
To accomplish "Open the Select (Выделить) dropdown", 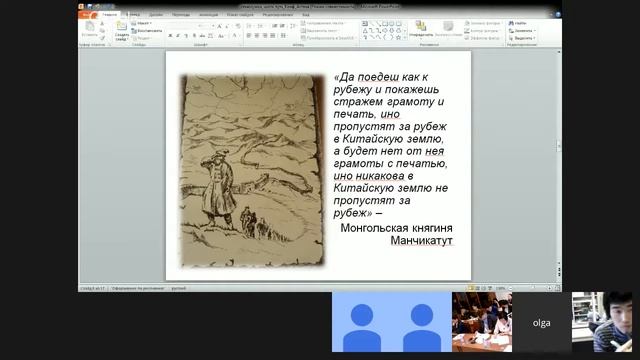I will [522, 38].
